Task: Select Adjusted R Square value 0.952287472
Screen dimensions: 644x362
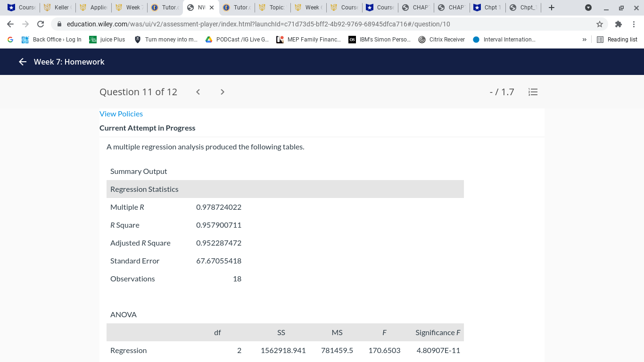Action: 219,243
